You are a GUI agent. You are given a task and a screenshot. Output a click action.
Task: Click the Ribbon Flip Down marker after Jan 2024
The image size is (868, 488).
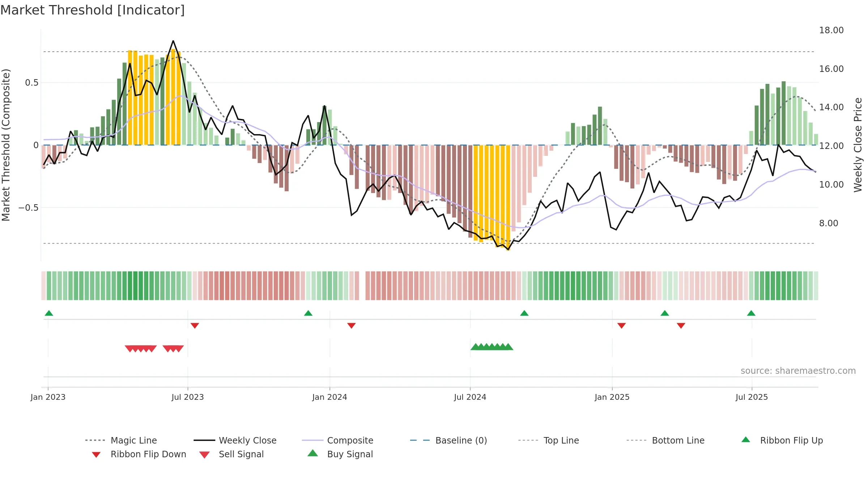tap(352, 326)
